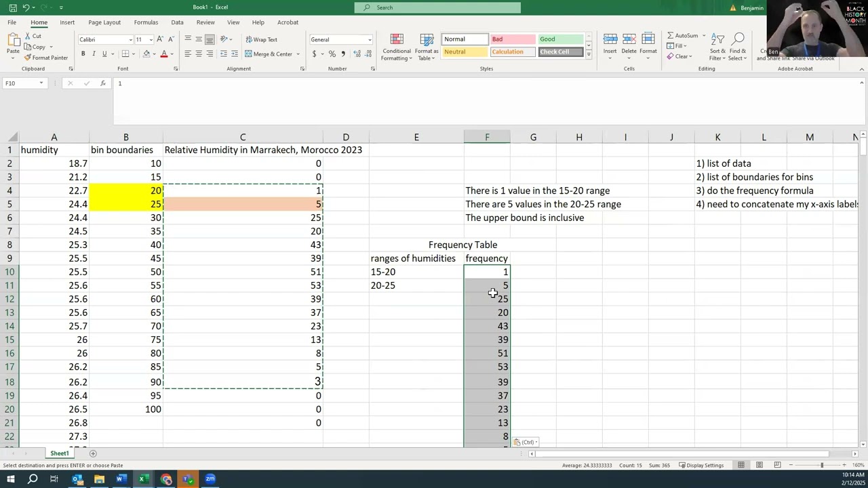Switch to Page Layout view in status bar
This screenshot has height=488, width=868.
(759, 465)
